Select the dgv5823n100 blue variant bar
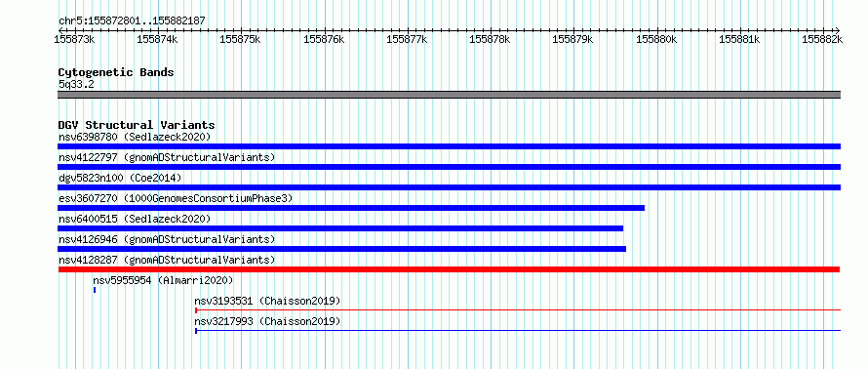This screenshot has width=868, height=369. click(x=449, y=187)
